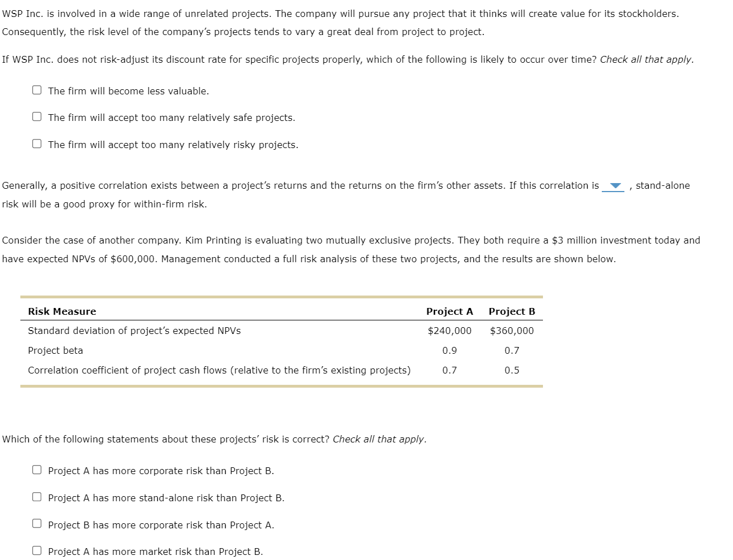The width and height of the screenshot is (733, 560).
Task: Click the correlation coefficient value 0.5
Action: coord(512,370)
